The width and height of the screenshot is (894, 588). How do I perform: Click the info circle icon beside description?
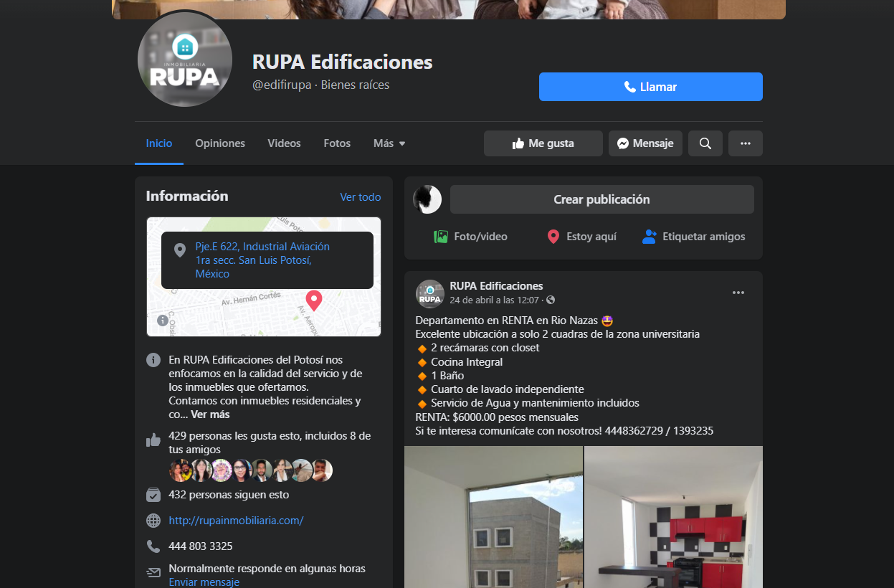click(153, 360)
